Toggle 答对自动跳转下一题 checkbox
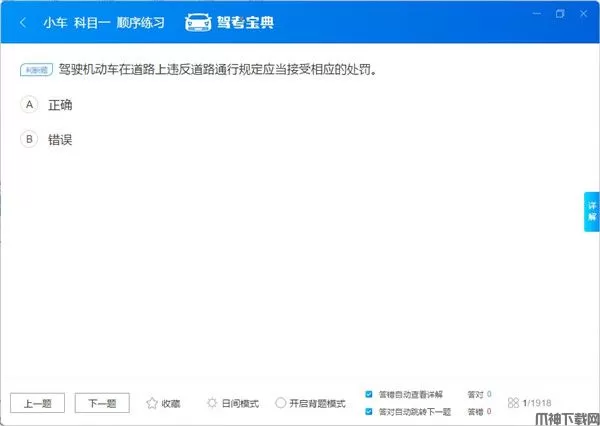The width and height of the screenshot is (600, 426). pos(369,412)
